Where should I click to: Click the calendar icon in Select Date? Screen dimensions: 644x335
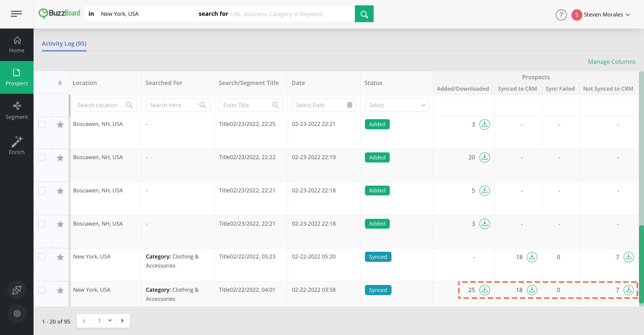tap(350, 105)
